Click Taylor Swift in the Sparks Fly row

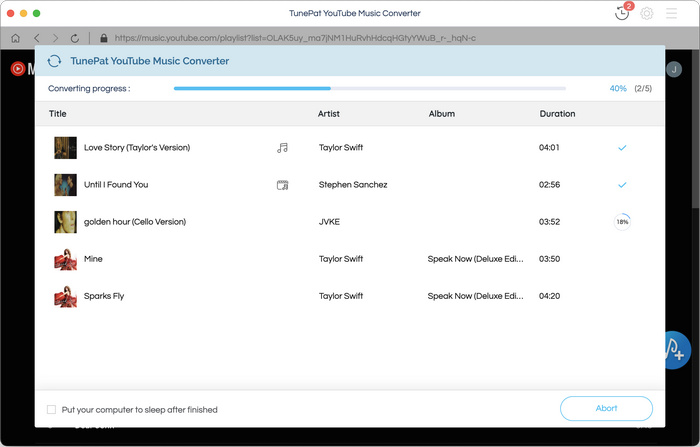(x=341, y=296)
